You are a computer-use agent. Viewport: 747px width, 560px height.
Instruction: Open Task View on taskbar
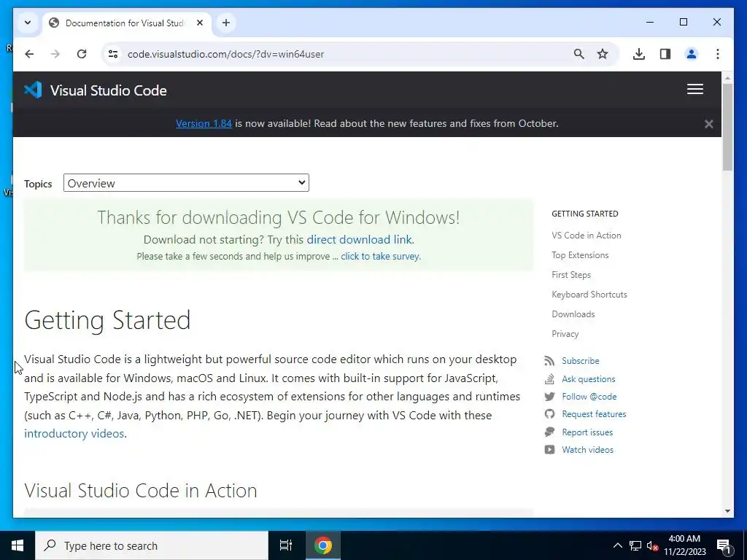tap(286, 545)
